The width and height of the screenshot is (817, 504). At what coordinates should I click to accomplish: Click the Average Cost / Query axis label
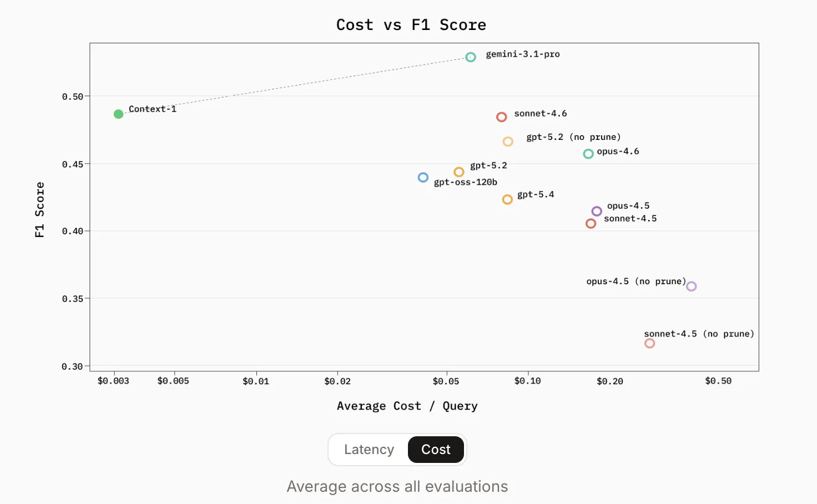pyautogui.click(x=407, y=406)
